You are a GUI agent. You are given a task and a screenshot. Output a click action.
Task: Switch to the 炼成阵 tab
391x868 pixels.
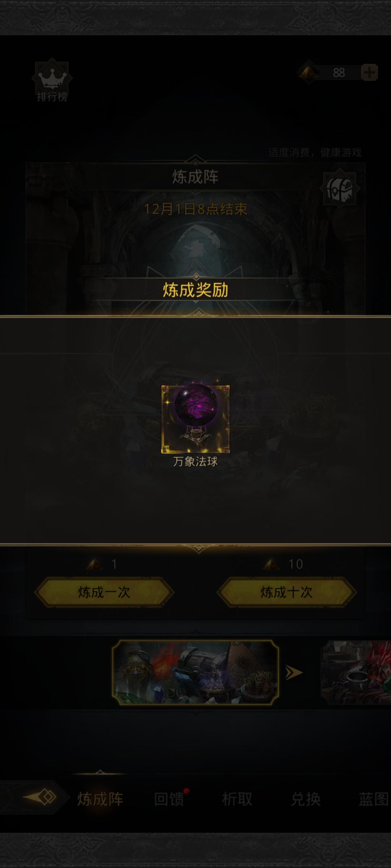[100, 799]
